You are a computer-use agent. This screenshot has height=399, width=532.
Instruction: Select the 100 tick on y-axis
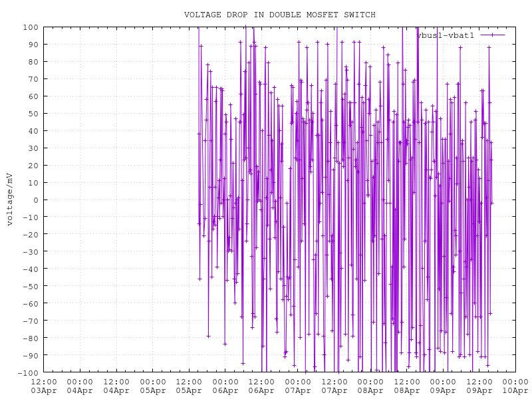(30, 27)
